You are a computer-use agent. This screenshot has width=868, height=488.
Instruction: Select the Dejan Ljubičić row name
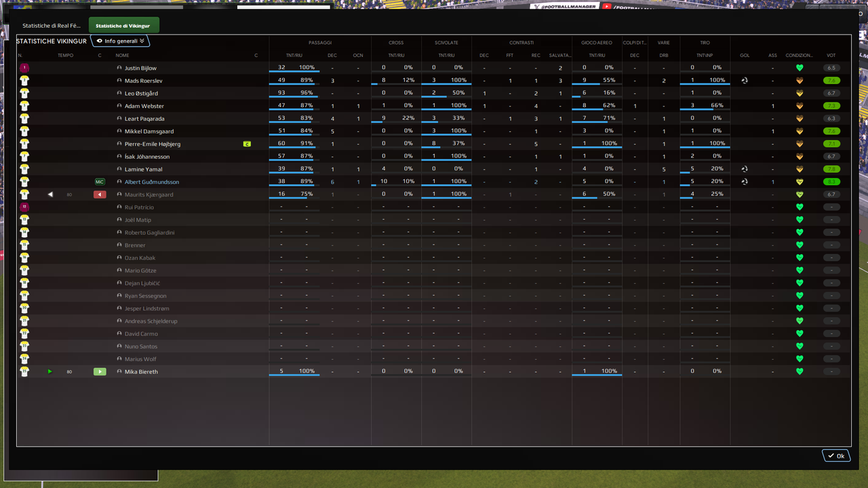click(x=142, y=283)
